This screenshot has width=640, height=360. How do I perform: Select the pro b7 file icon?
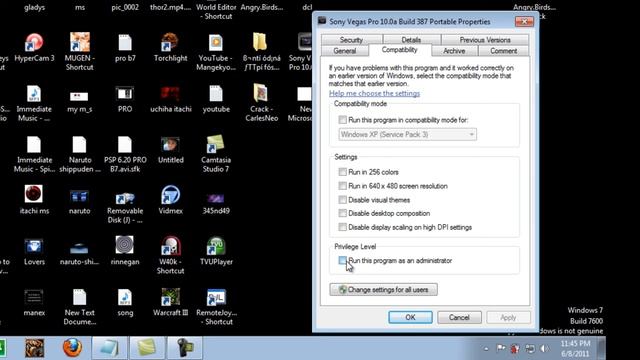coord(125,43)
